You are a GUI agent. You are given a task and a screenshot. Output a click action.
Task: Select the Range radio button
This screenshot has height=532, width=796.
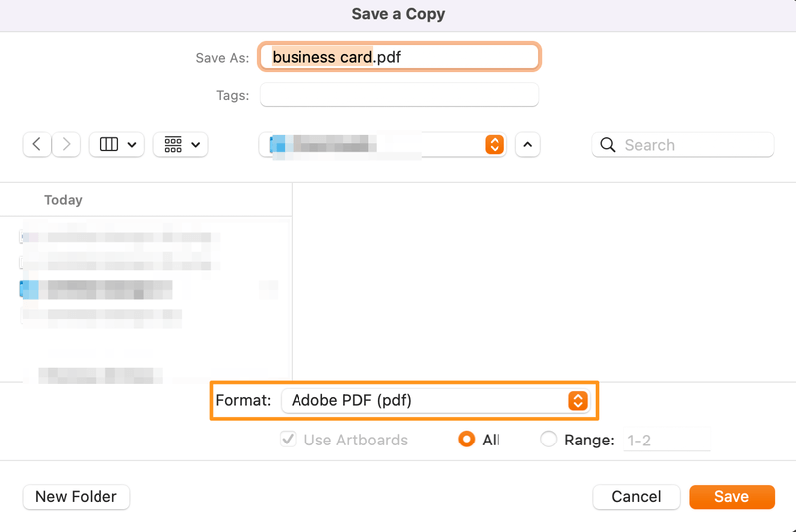548,440
